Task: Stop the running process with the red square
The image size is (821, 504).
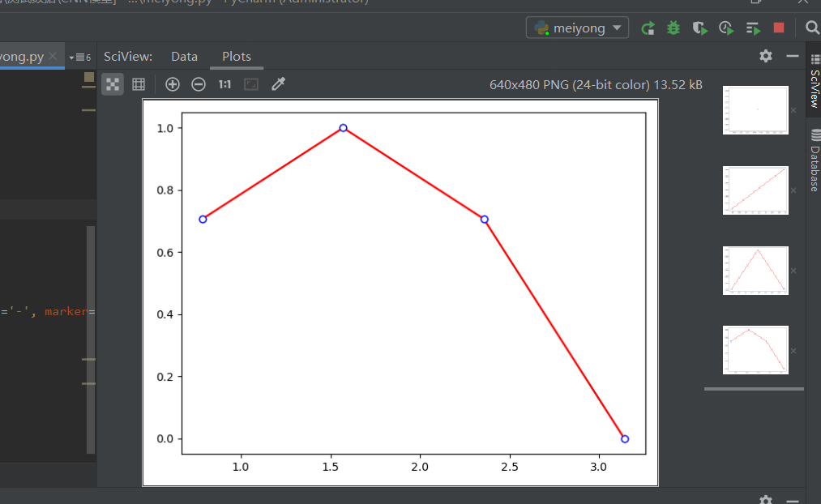Action: (778, 27)
